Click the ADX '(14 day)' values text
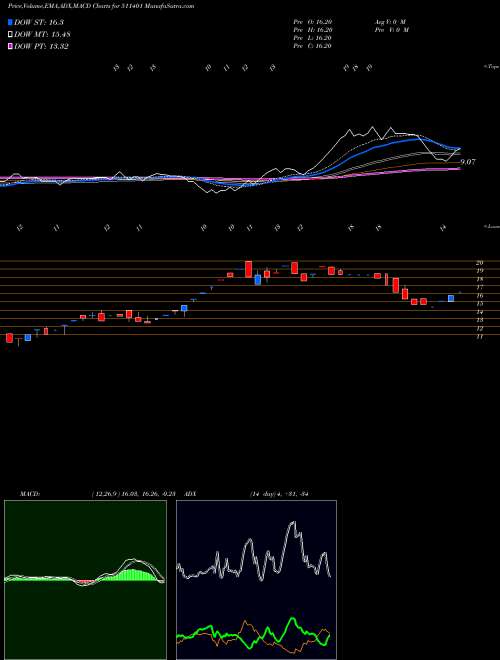 click(x=279, y=493)
